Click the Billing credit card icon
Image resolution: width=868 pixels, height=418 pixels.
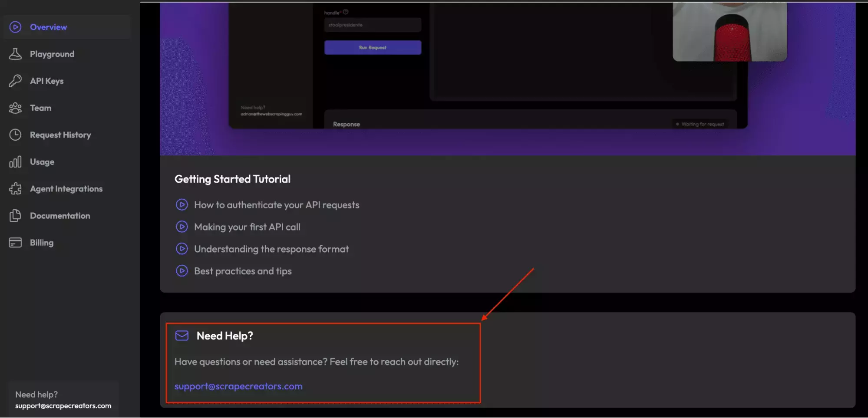15,243
